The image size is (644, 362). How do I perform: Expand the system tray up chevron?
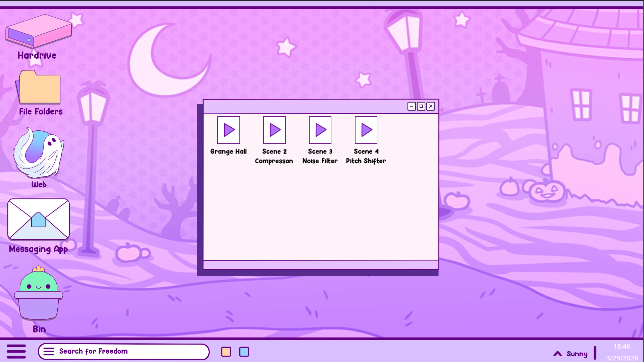pyautogui.click(x=557, y=354)
